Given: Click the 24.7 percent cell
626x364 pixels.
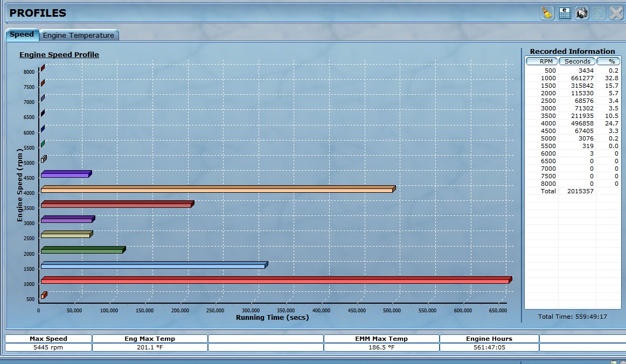Looking at the screenshot, I should coord(611,124).
